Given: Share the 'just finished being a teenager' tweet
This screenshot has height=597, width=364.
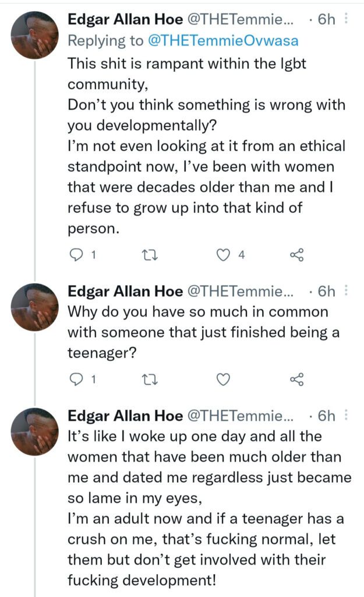Looking at the screenshot, I should pos(296,380).
